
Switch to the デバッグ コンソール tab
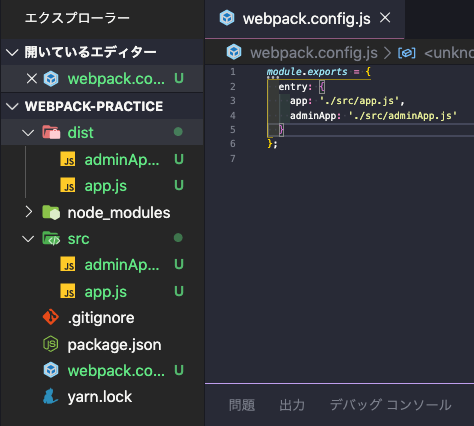[x=390, y=405]
